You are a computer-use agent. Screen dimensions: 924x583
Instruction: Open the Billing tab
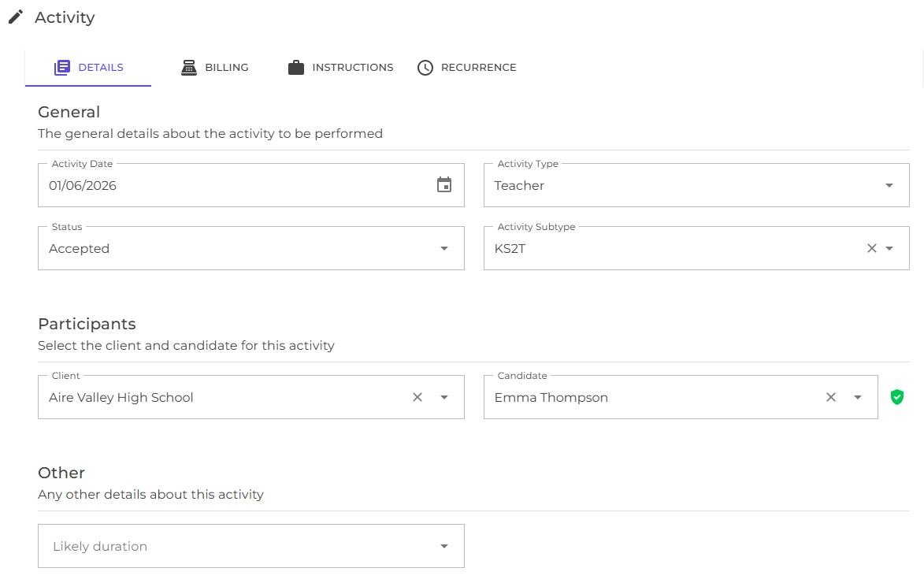tap(214, 68)
